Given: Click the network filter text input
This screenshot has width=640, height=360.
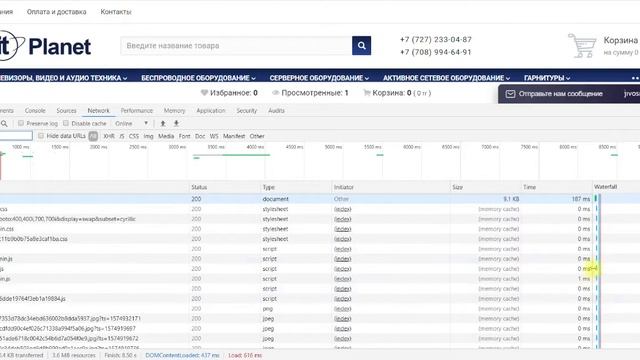Looking at the screenshot, I should click(16, 136).
